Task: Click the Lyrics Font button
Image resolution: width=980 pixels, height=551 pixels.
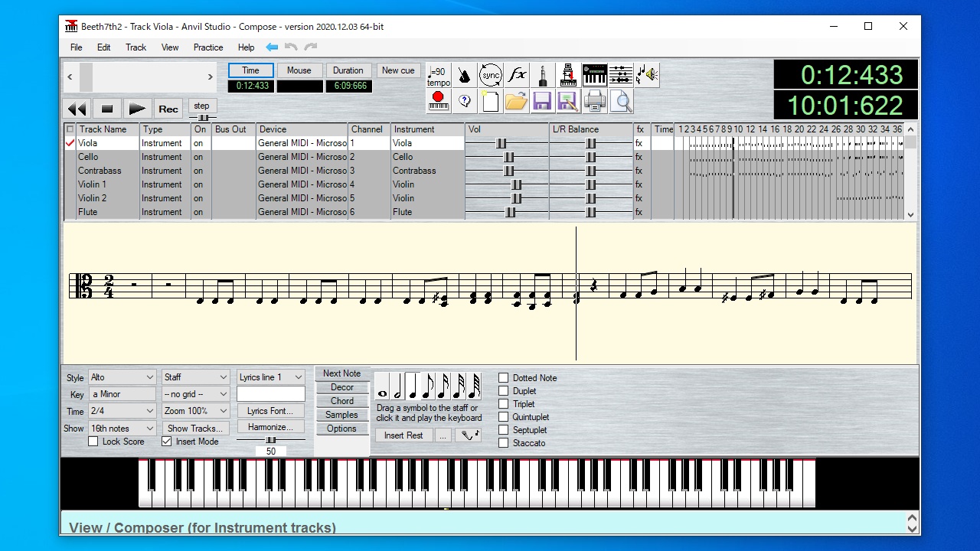Action: point(270,411)
